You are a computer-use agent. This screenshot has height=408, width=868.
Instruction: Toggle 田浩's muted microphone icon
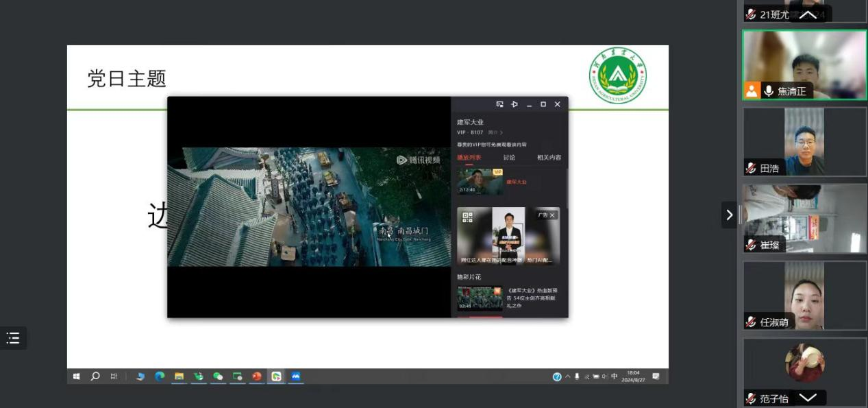[x=752, y=169]
